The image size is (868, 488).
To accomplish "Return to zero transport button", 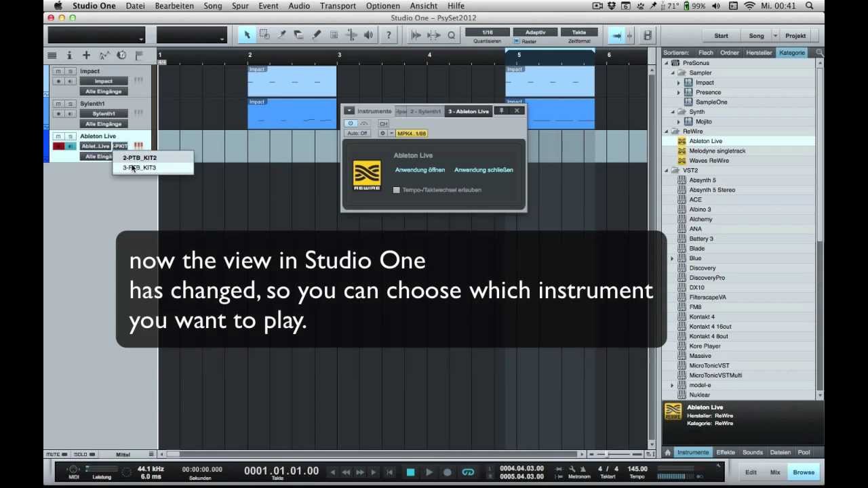I will [389, 472].
